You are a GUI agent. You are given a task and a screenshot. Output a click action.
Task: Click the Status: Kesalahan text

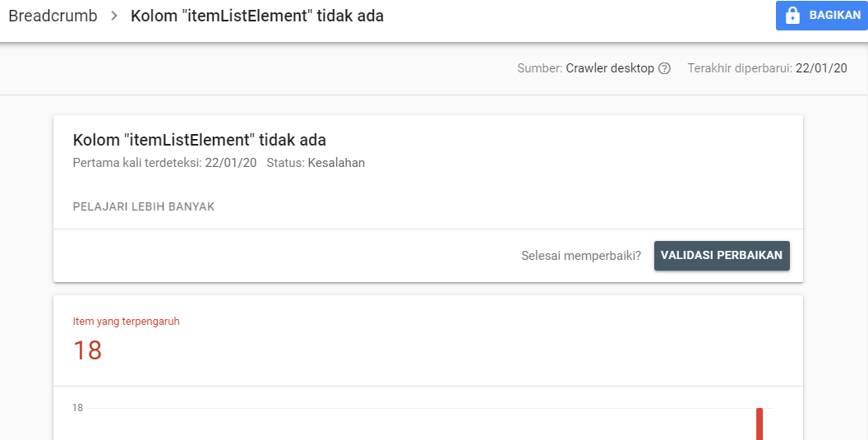click(x=316, y=163)
